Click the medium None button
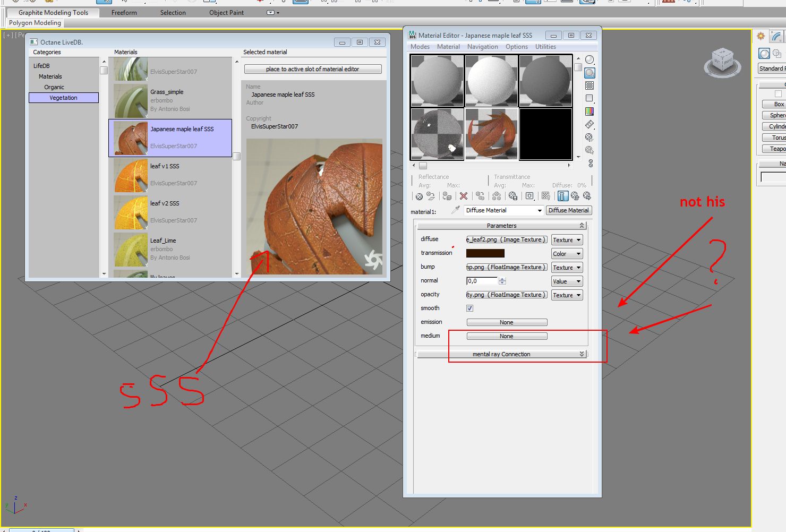Viewport: 786px width, 532px height. 507,336
